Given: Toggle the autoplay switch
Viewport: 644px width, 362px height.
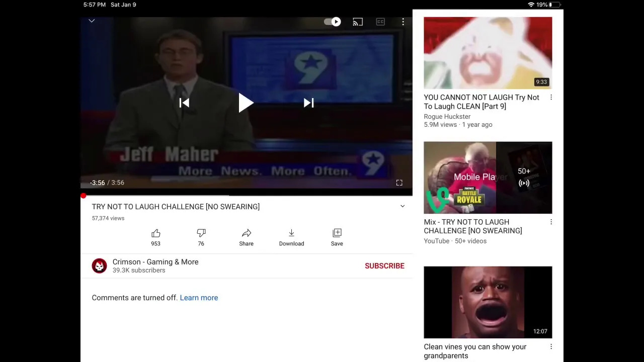Looking at the screenshot, I should point(333,22).
